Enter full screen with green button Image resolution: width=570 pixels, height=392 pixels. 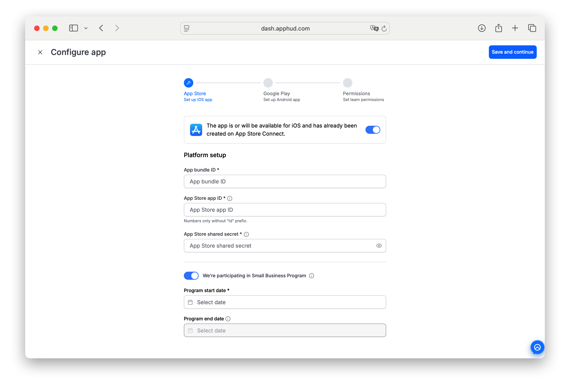55,28
